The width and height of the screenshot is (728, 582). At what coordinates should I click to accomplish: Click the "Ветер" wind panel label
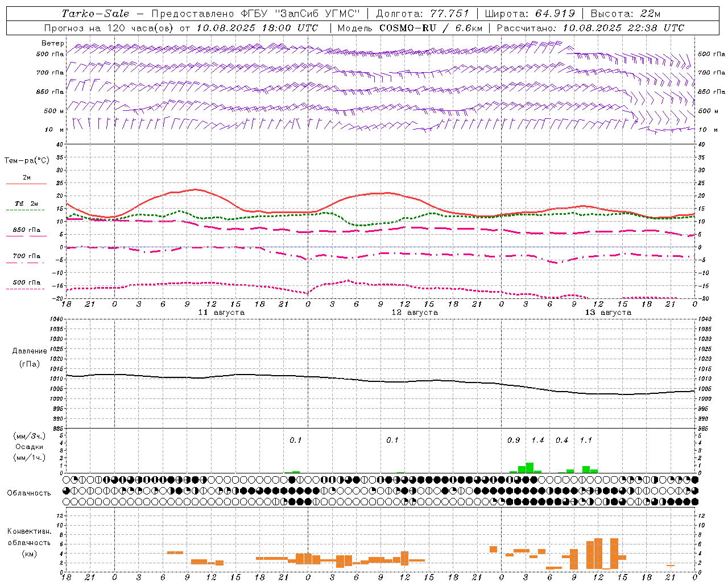pyautogui.click(x=53, y=43)
